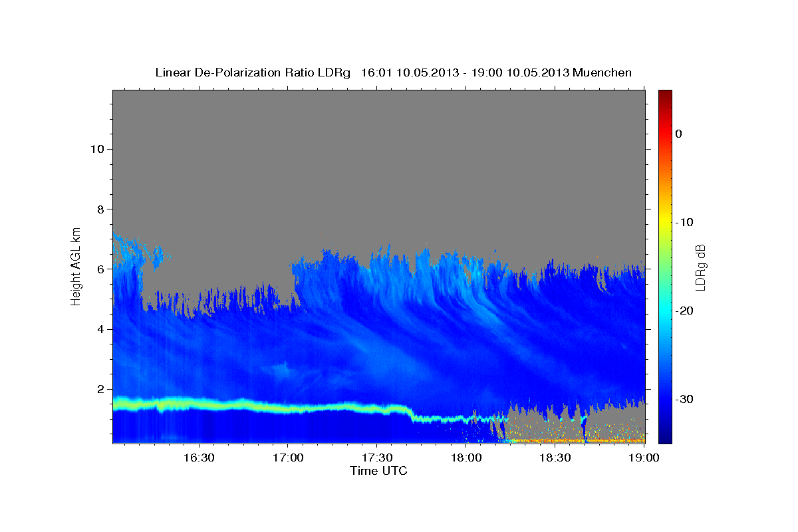
Task: Click the 'LDRg dB' colorbar label
Action: click(700, 268)
